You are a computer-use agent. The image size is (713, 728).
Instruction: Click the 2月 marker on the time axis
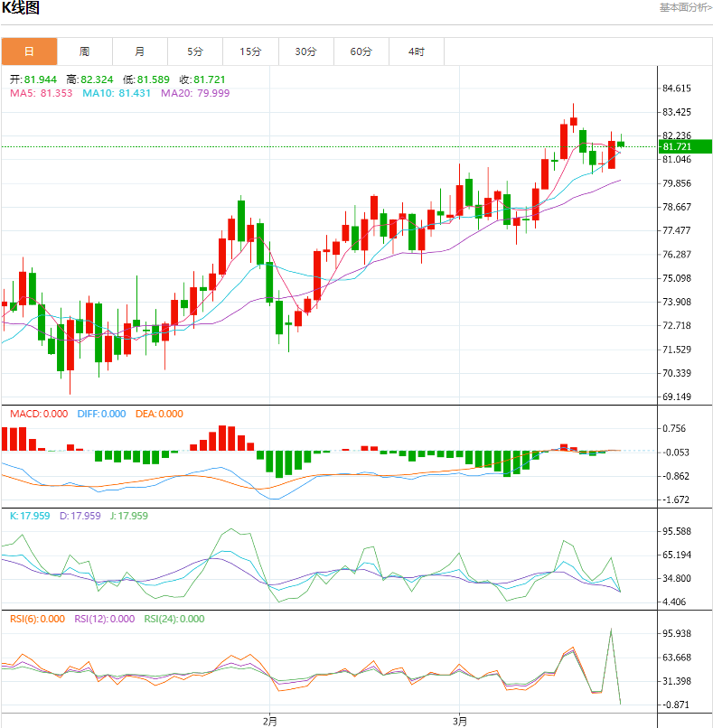(x=269, y=721)
